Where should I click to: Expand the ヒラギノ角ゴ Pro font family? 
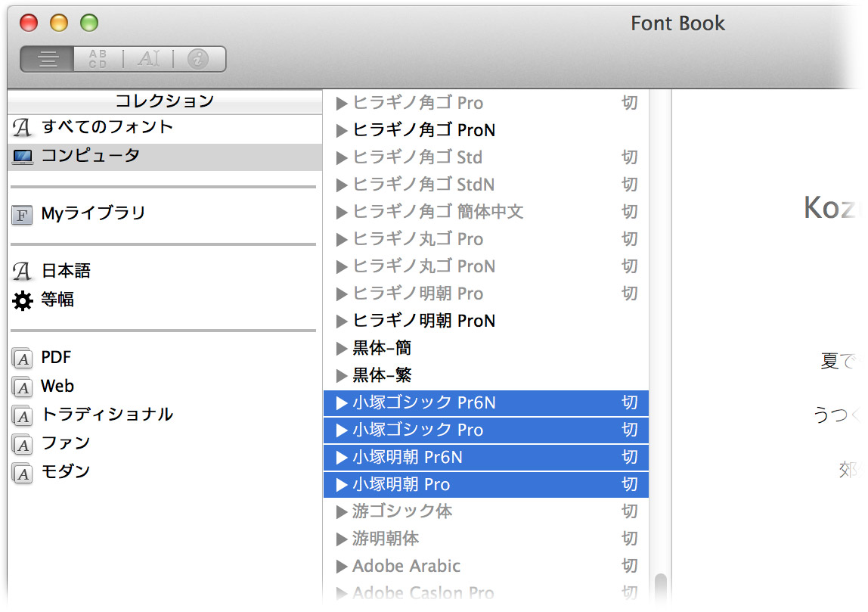pyautogui.click(x=342, y=104)
